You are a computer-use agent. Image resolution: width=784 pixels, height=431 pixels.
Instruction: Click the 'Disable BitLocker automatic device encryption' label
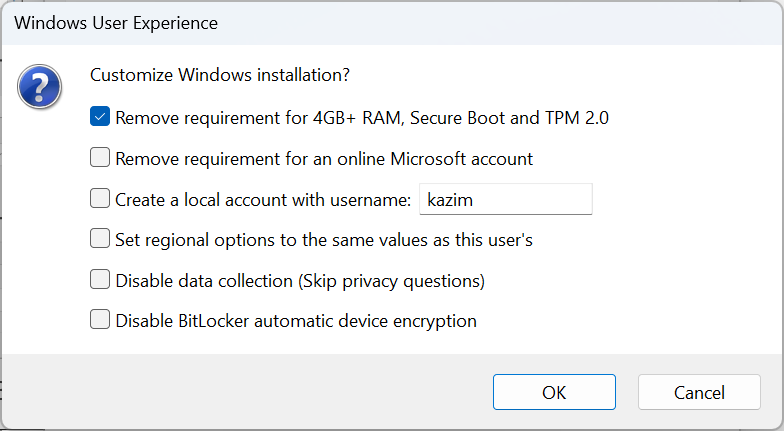coord(296,321)
